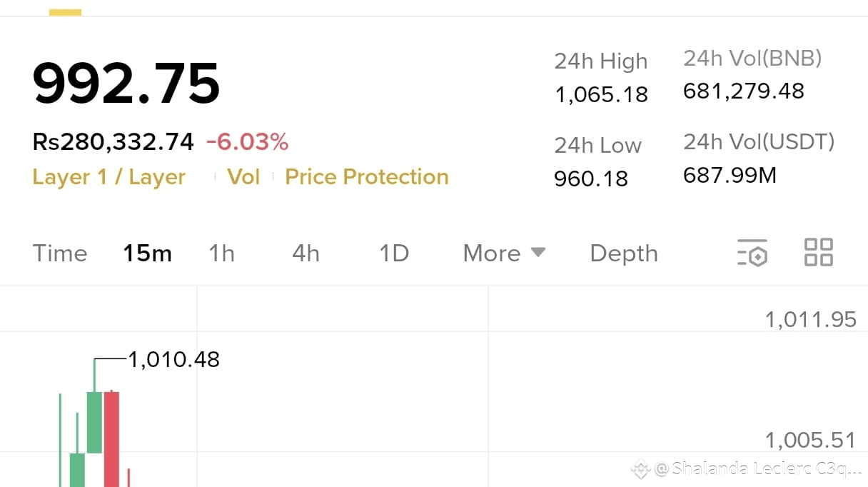868x487 pixels.
Task: Expand the More timeframes dropdown
Action: pos(504,253)
